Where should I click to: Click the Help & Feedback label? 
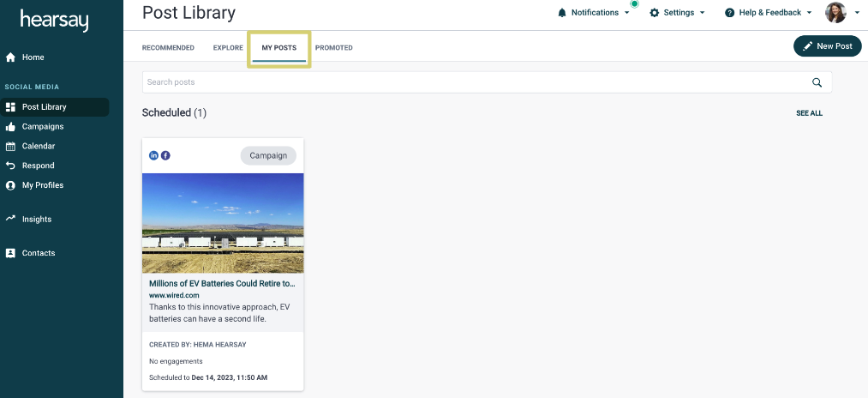770,13
